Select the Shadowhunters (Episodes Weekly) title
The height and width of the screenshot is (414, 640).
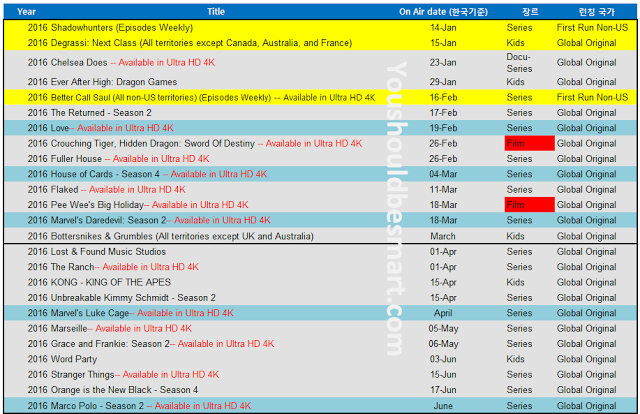point(122,28)
